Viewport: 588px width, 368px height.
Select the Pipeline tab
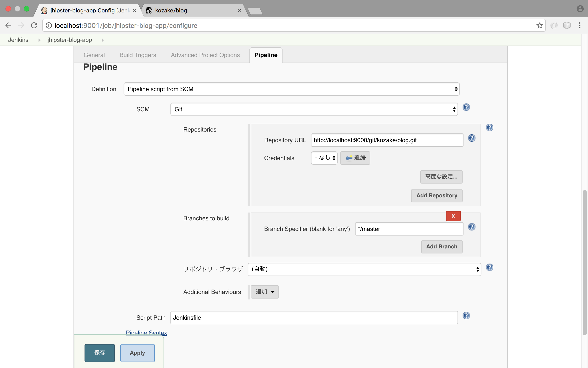[x=266, y=55]
